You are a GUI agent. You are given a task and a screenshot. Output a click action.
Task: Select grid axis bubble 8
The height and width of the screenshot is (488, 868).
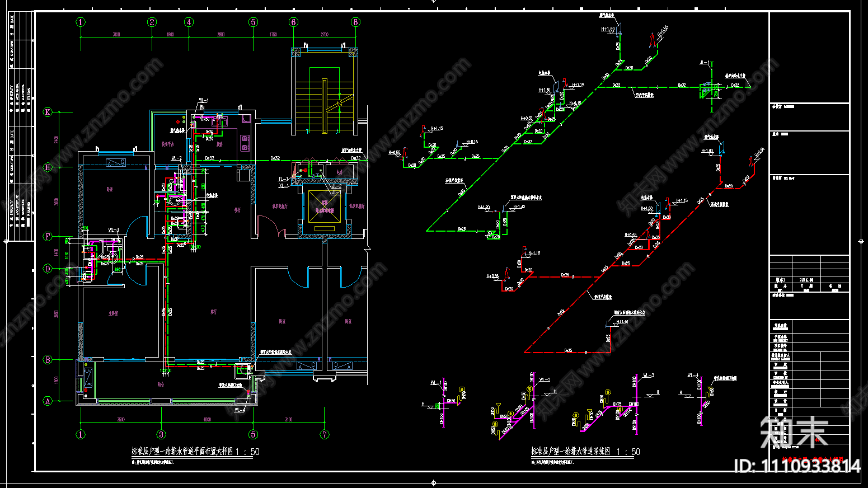click(356, 22)
